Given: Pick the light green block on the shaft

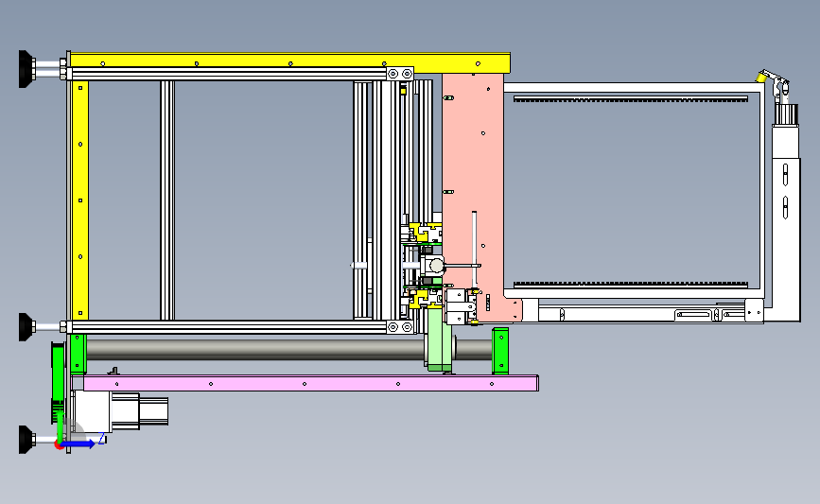Looking at the screenshot, I should click(438, 339).
